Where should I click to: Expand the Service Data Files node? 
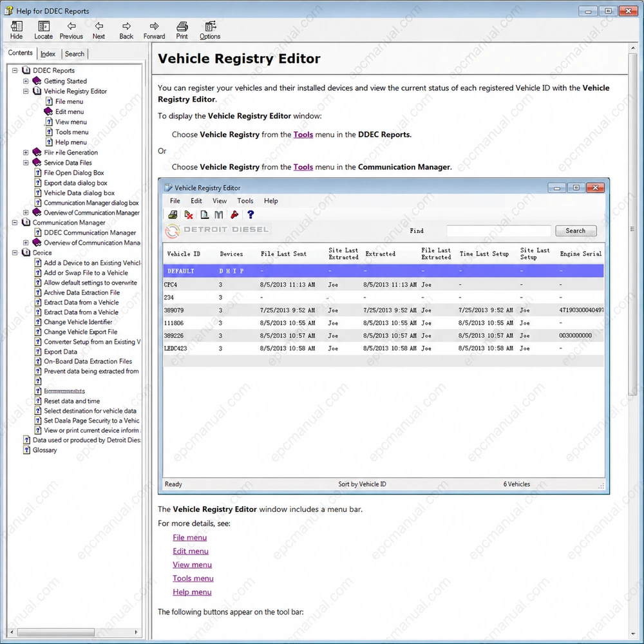26,163
